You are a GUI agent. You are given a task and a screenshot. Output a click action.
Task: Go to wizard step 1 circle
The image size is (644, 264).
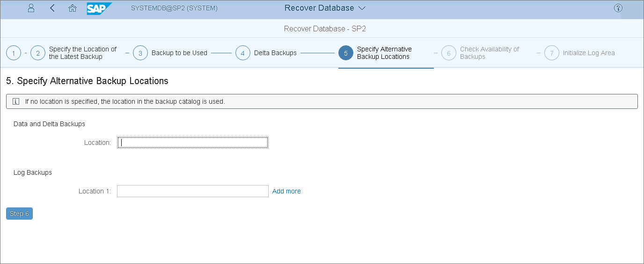[14, 53]
